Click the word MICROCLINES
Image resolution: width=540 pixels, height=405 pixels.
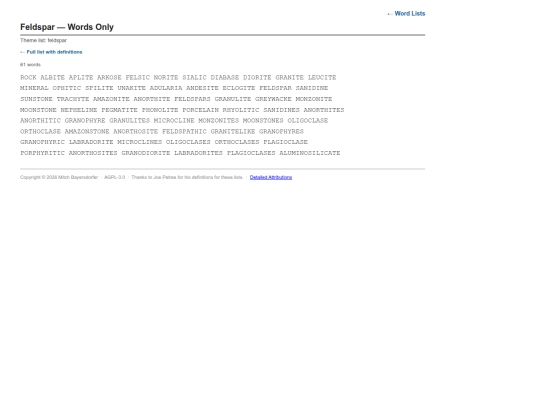coord(140,142)
